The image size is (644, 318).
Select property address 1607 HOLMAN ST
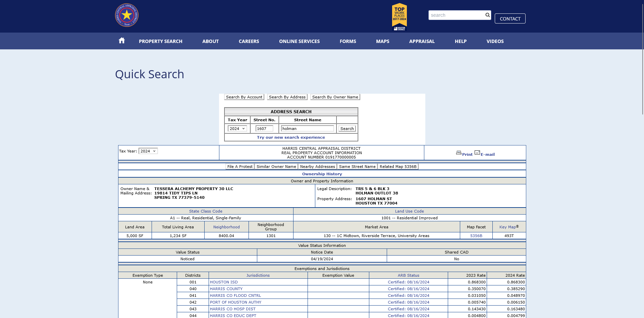coord(374,199)
